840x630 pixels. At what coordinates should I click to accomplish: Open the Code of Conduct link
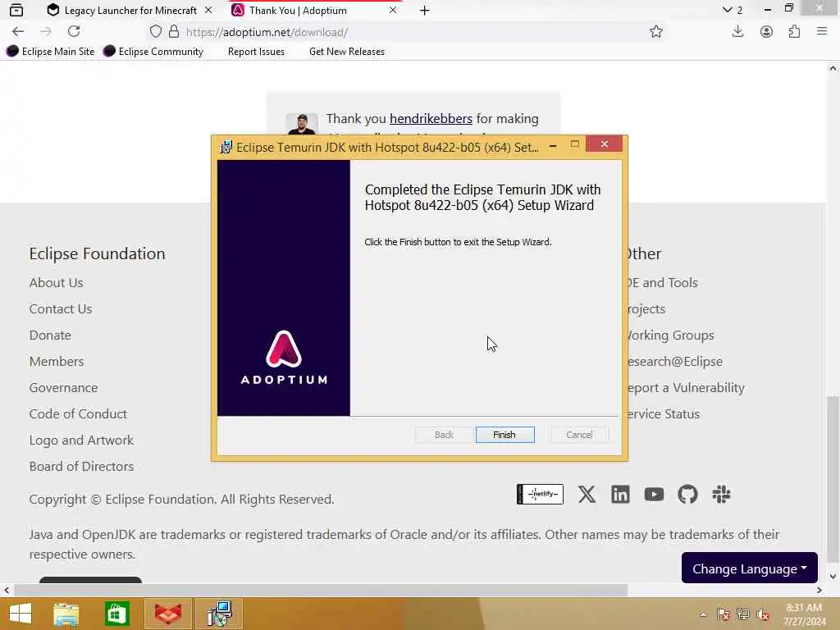click(x=78, y=413)
